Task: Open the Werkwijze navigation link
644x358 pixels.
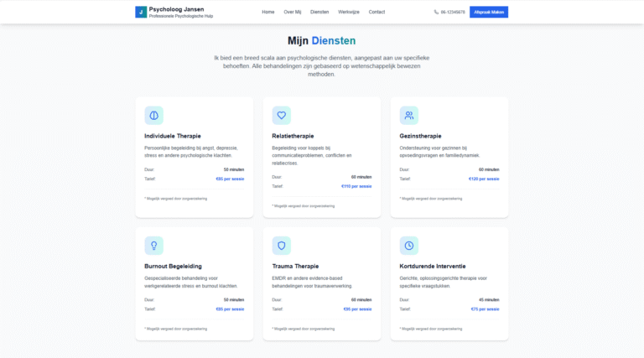Action: pyautogui.click(x=349, y=13)
